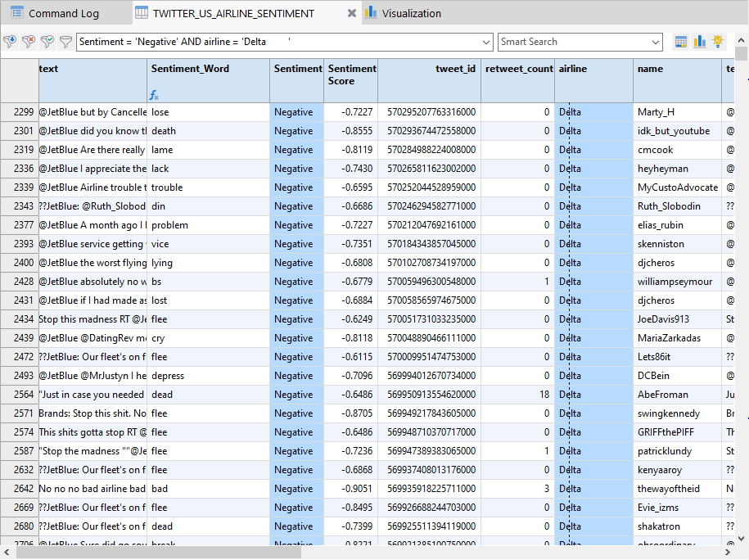Click the 'shakatron' name cell
The image size is (749, 560).
[x=677, y=526]
